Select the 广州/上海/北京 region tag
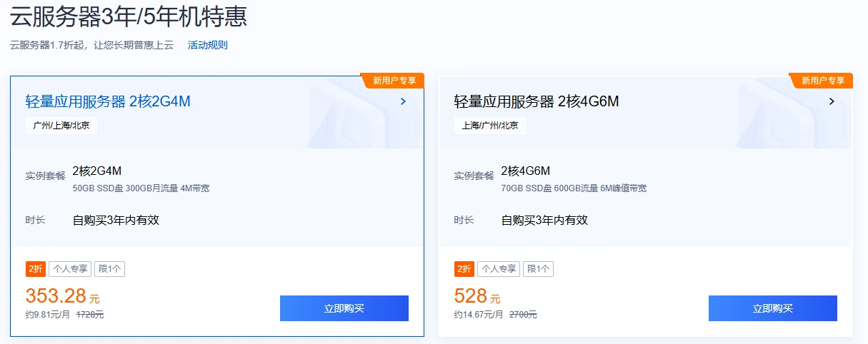 pos(61,126)
